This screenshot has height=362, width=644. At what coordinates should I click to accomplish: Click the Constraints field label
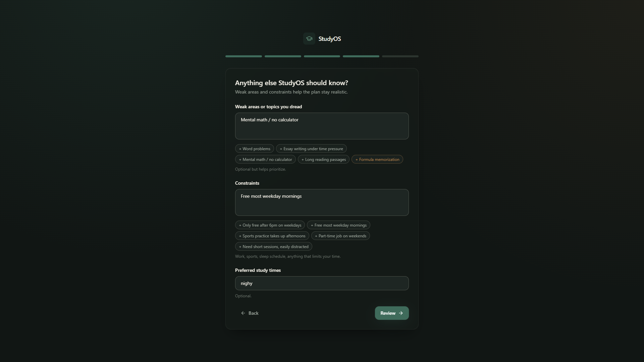[247, 183]
